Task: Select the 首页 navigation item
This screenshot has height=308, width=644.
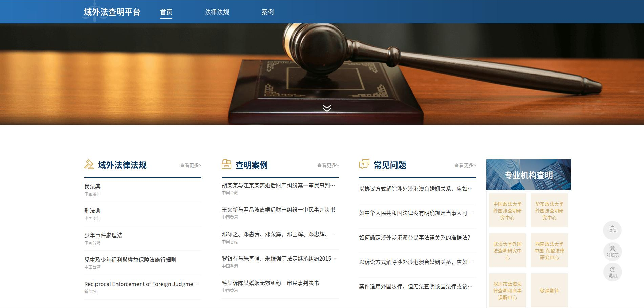Action: pyautogui.click(x=166, y=12)
